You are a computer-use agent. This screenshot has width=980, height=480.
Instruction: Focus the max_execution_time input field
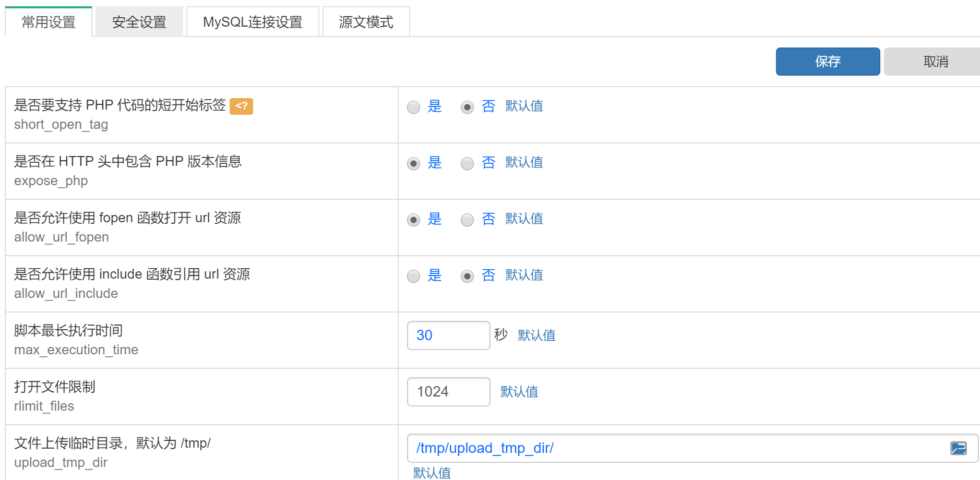click(x=448, y=335)
